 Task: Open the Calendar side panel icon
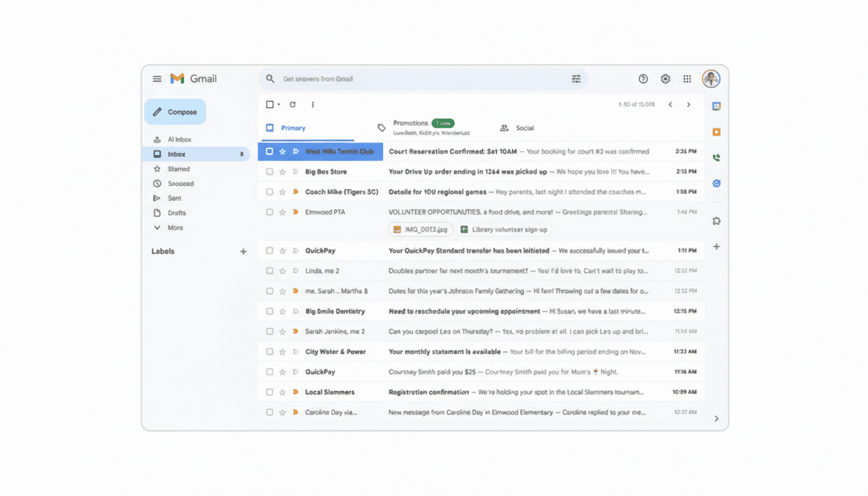pos(716,105)
